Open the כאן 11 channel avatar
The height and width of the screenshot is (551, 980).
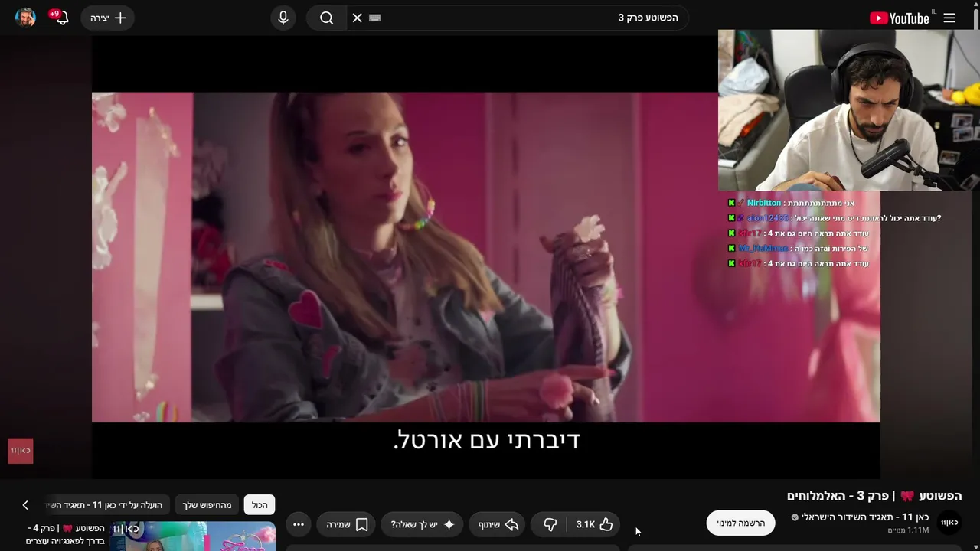pos(949,523)
